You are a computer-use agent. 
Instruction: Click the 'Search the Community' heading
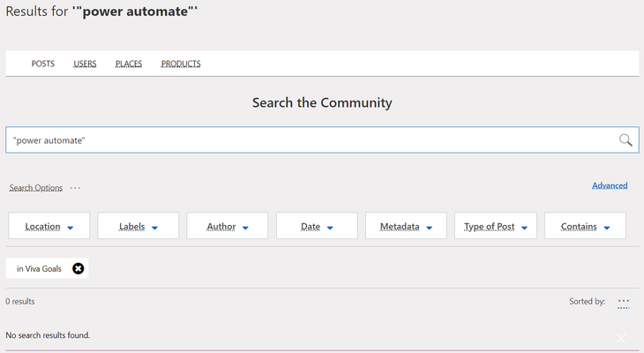point(322,102)
